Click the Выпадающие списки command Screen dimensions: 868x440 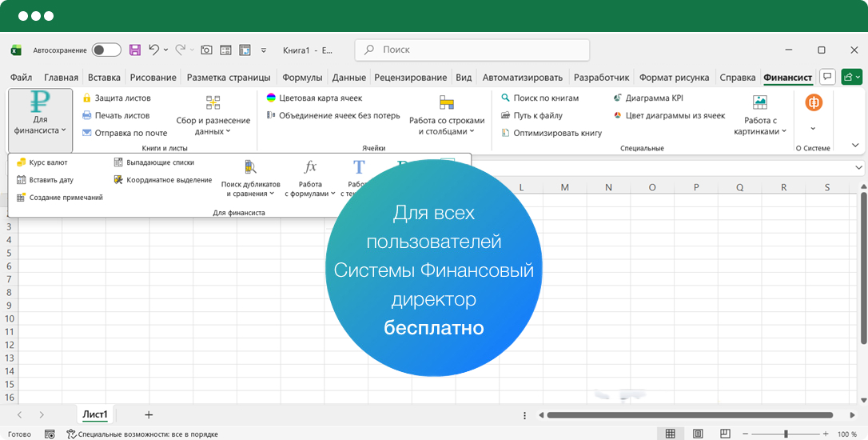pos(154,162)
